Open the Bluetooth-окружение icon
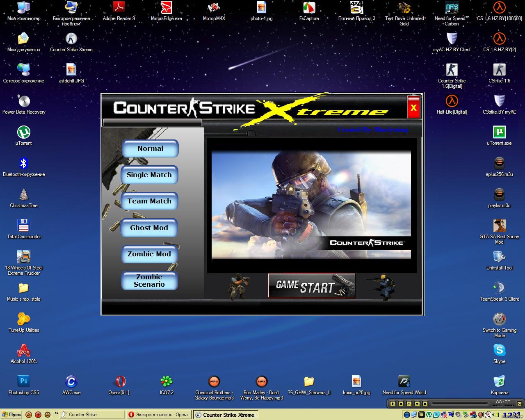525x420 pixels. (x=24, y=167)
